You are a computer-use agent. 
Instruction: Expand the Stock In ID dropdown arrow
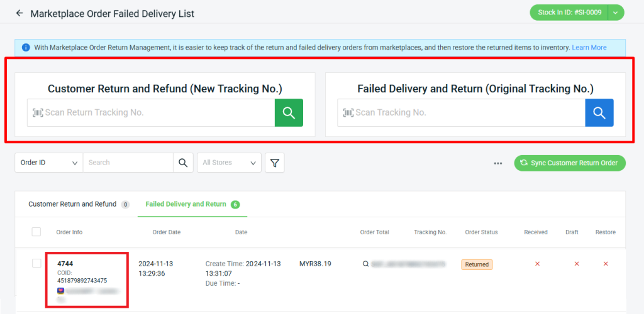(616, 13)
